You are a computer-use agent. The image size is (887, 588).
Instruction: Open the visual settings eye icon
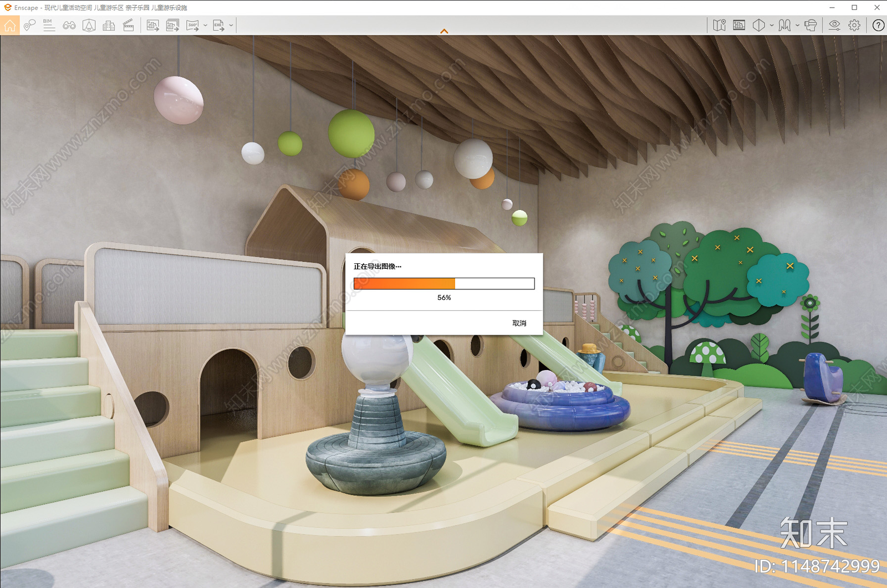click(x=834, y=25)
